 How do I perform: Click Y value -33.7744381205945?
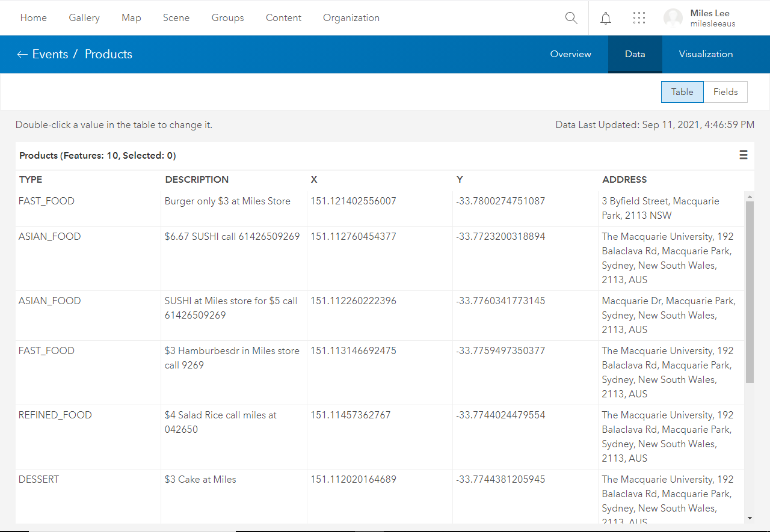coord(500,479)
